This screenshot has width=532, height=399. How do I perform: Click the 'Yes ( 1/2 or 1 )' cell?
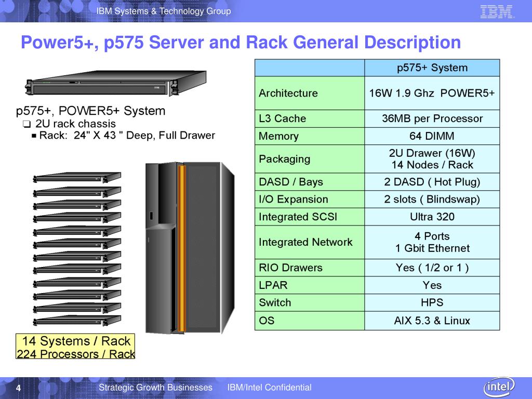coord(432,268)
